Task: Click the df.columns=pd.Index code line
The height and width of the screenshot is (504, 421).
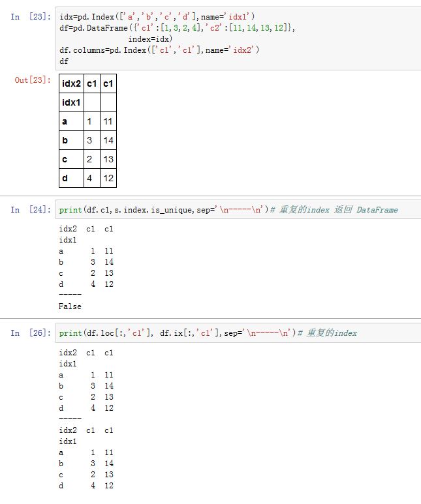Action: (x=159, y=50)
